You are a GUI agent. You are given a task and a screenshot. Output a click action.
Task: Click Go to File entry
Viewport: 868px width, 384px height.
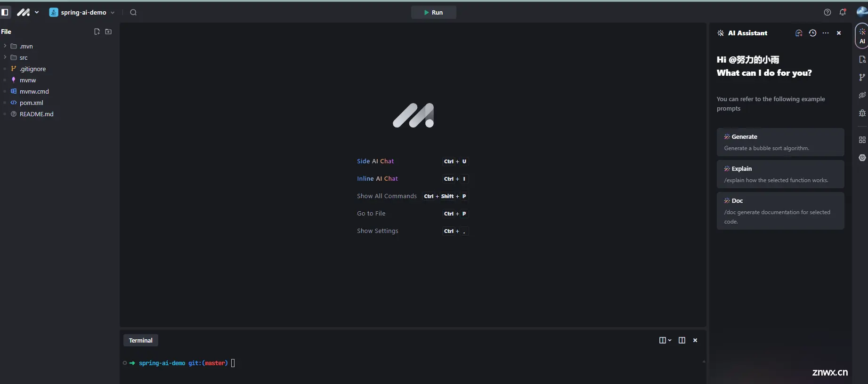371,213
